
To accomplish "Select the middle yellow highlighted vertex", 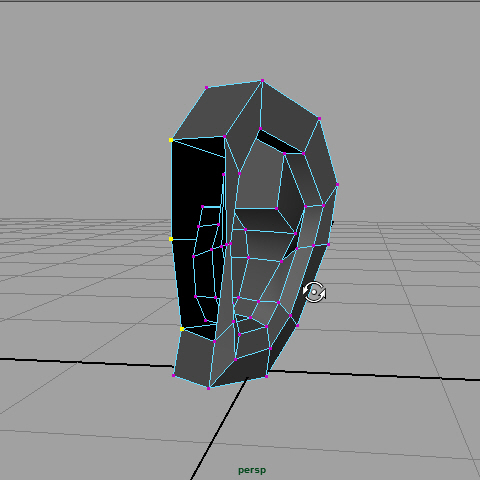I will coord(171,239).
